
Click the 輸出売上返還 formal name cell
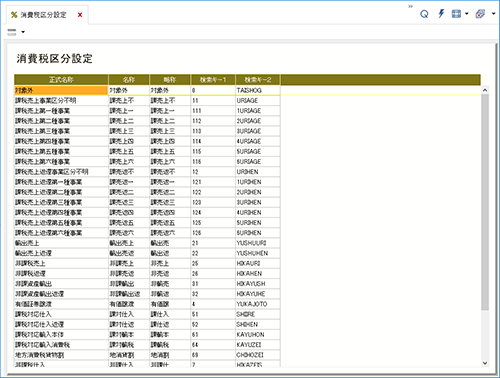tap(61, 253)
